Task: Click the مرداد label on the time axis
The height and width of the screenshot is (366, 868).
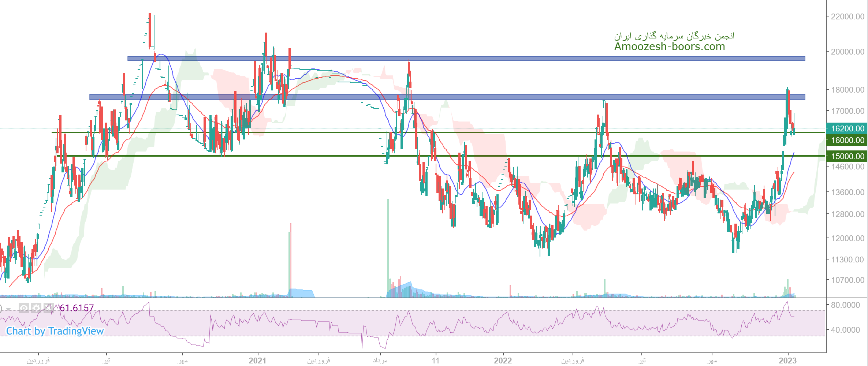Action: click(380, 361)
